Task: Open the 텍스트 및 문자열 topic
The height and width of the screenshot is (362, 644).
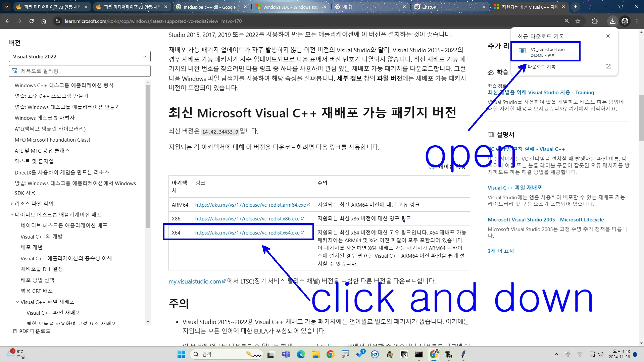Action: point(34,161)
